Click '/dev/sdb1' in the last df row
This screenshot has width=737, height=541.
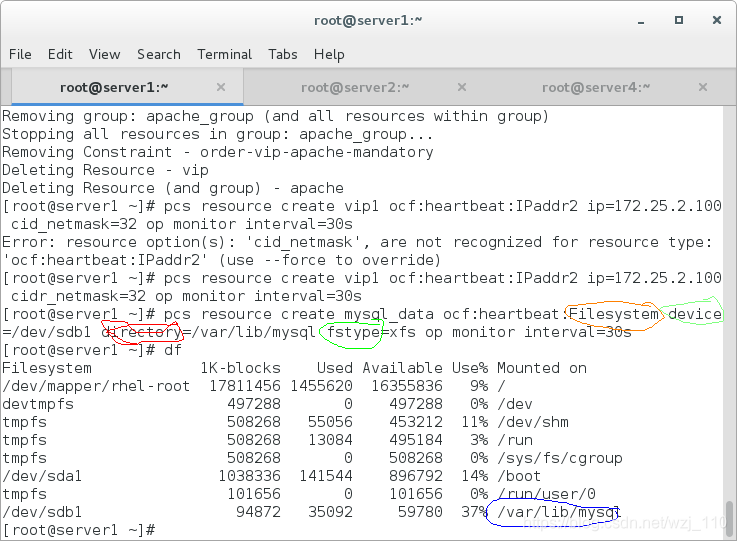[x=42, y=512]
